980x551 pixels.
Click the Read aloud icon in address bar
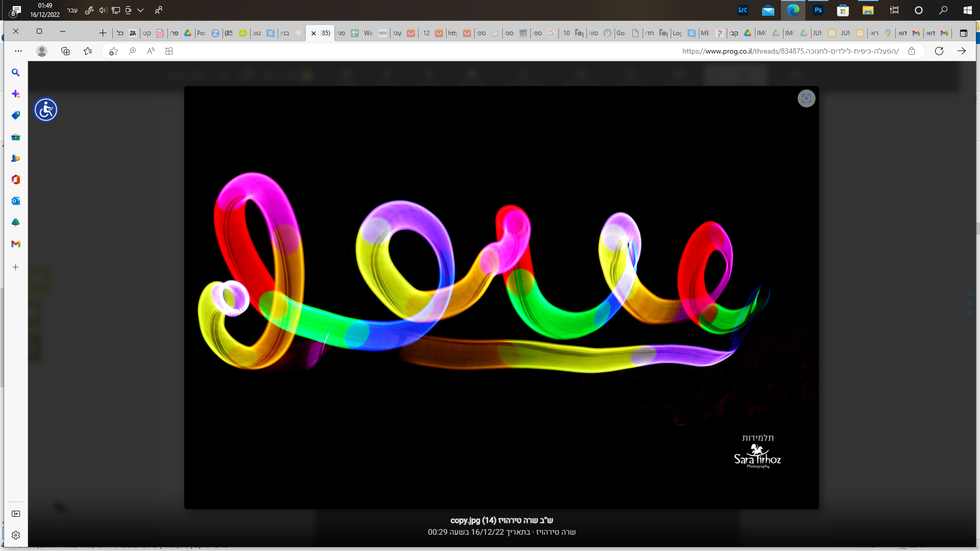pyautogui.click(x=151, y=51)
